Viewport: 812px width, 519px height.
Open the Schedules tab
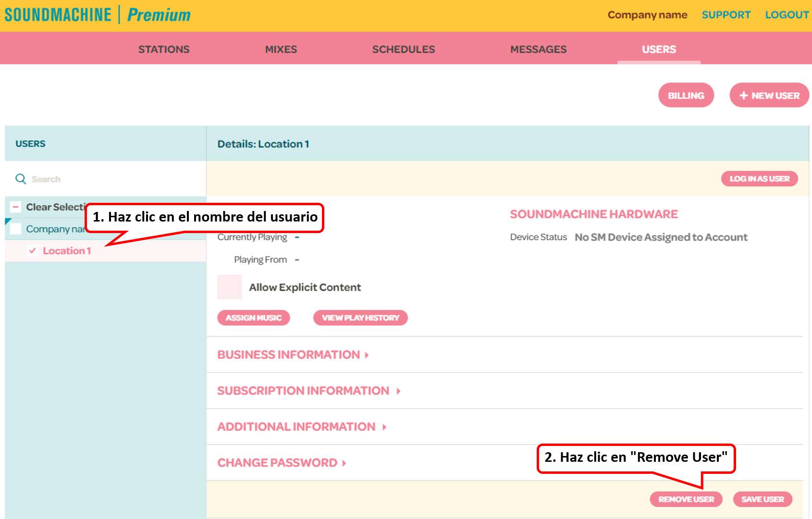[404, 49]
